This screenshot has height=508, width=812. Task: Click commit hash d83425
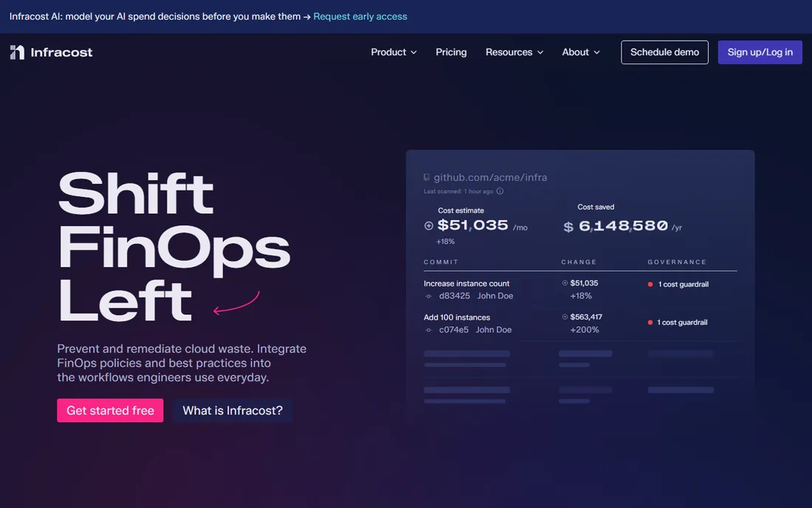click(454, 295)
